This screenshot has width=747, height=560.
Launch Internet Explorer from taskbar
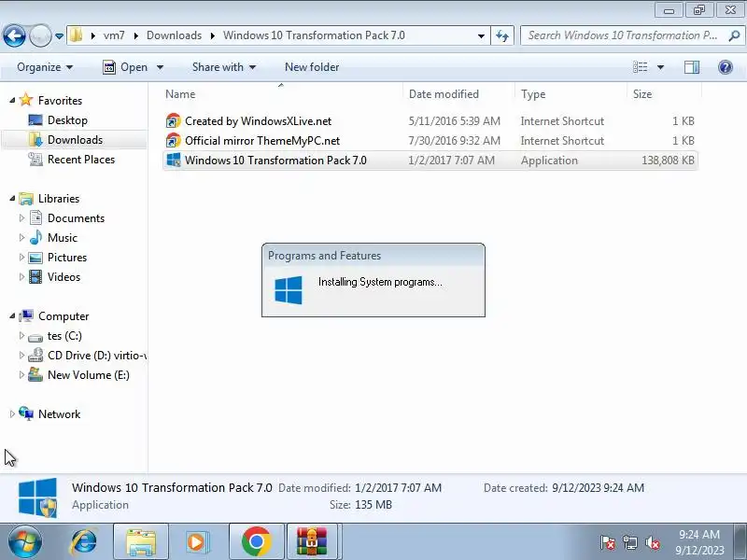tap(83, 542)
